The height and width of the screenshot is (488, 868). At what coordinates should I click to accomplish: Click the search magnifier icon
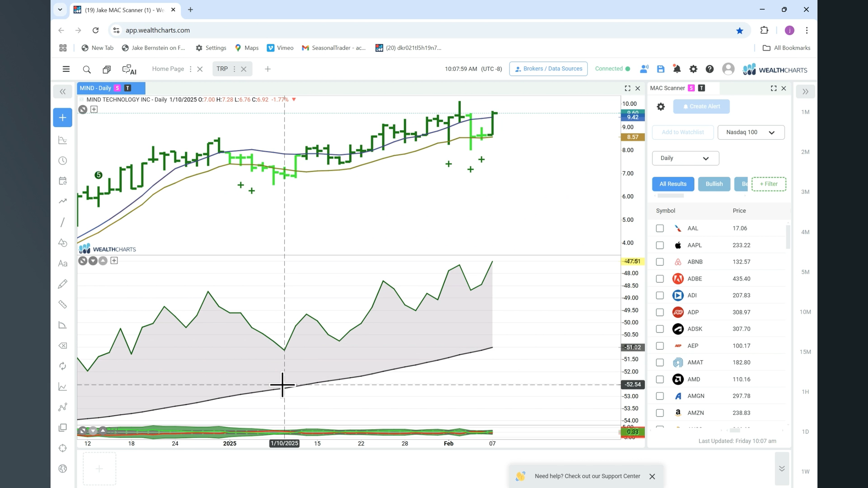[x=87, y=69]
